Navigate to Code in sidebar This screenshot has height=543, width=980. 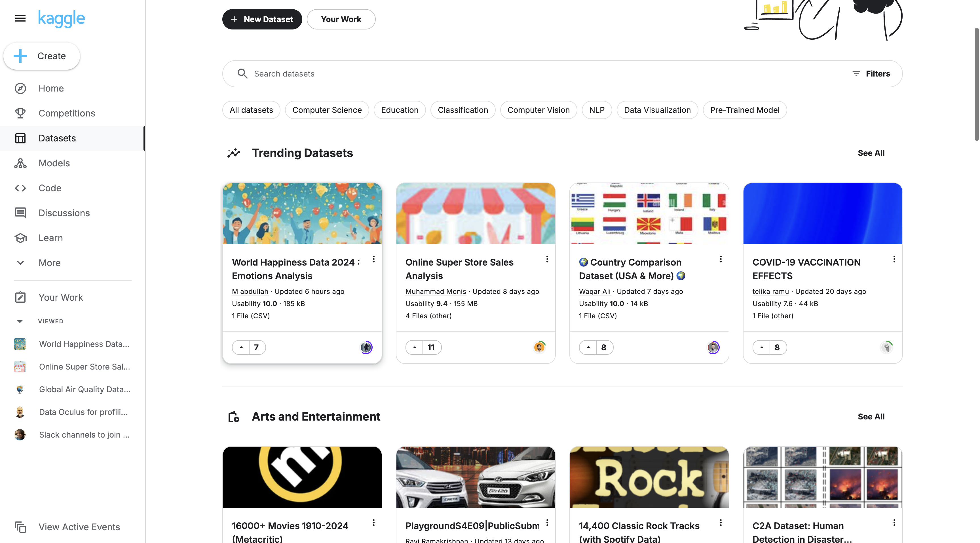(x=50, y=188)
